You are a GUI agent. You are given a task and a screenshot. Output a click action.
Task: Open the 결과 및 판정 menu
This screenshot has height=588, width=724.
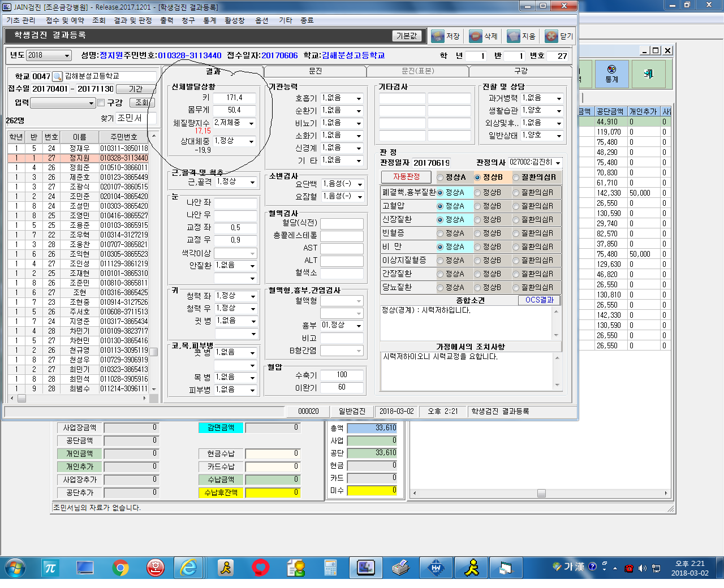click(133, 20)
